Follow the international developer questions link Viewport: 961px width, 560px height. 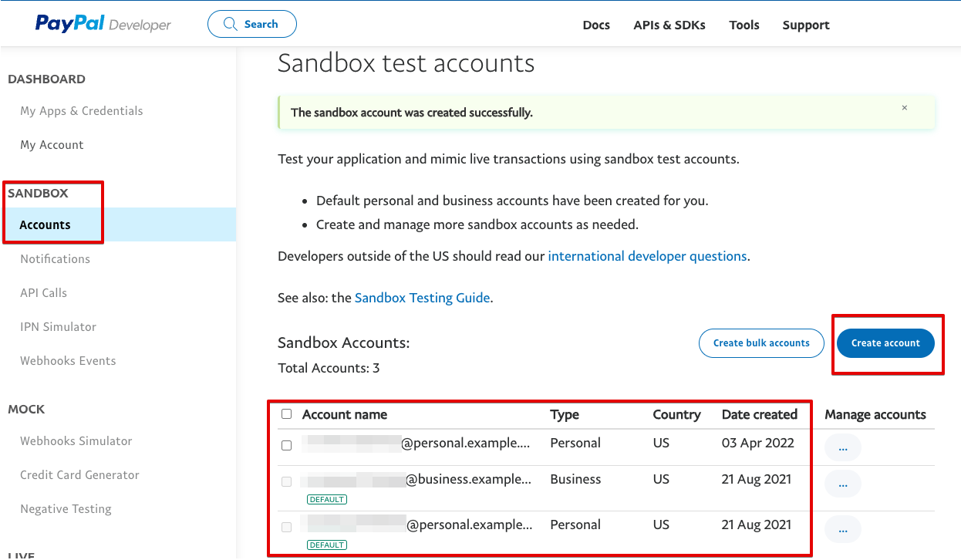tap(647, 256)
